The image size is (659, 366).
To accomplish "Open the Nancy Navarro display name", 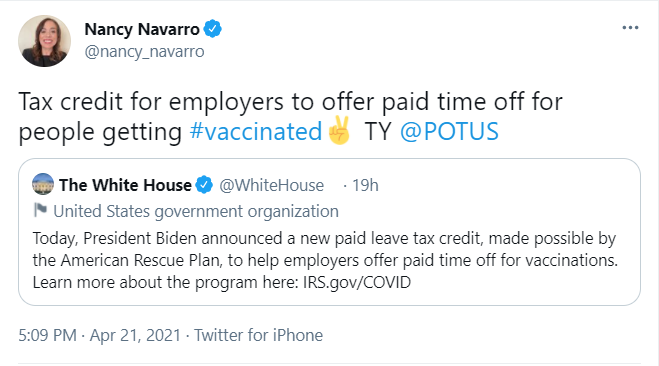I will click(x=142, y=29).
